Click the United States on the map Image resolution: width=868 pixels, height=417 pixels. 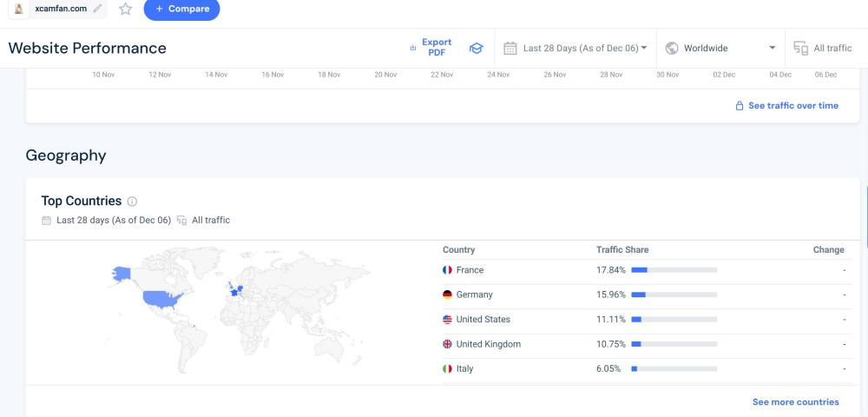[x=163, y=300]
